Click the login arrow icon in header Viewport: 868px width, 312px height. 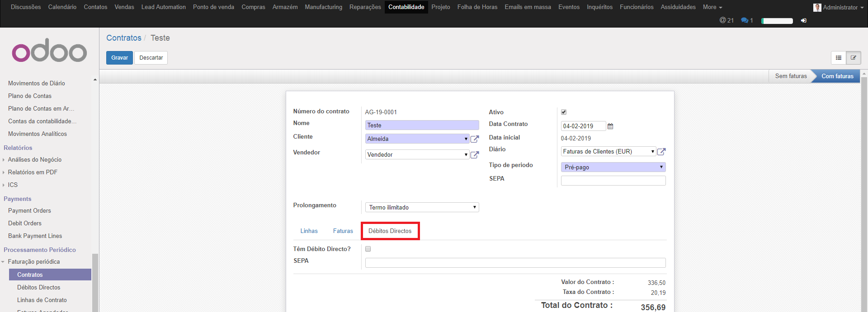803,21
